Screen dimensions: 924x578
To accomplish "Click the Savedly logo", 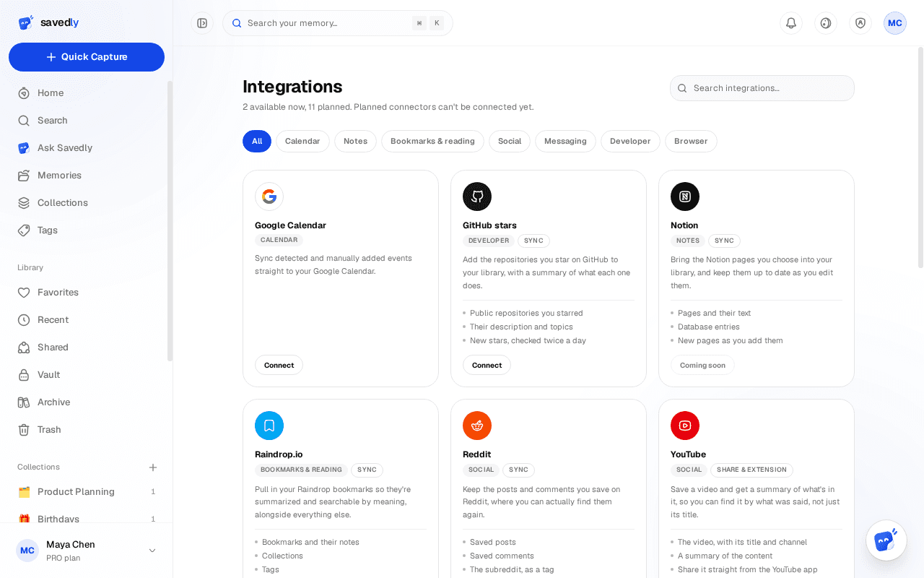I will pos(48,22).
